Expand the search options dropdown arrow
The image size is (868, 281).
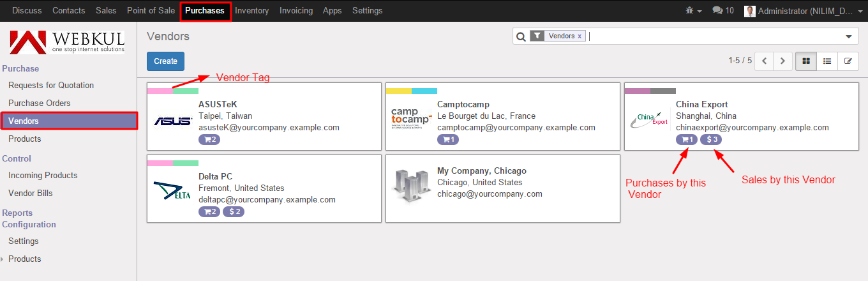coord(848,36)
